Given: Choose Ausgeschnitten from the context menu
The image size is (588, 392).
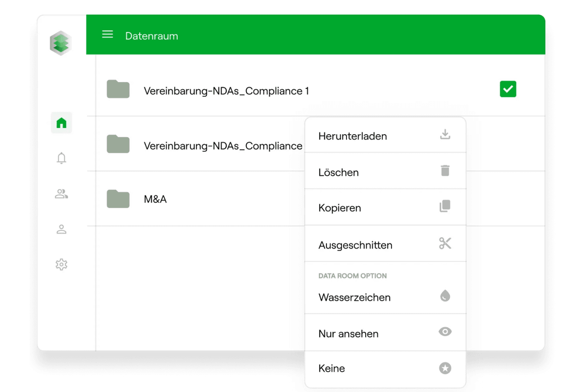Looking at the screenshot, I should click(385, 244).
